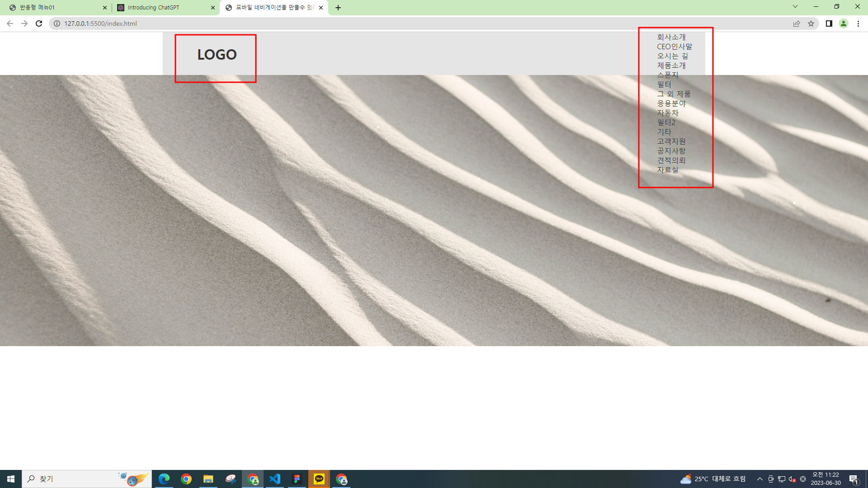Open Visual Studio Code from taskbar
The height and width of the screenshot is (488, 868).
(275, 479)
